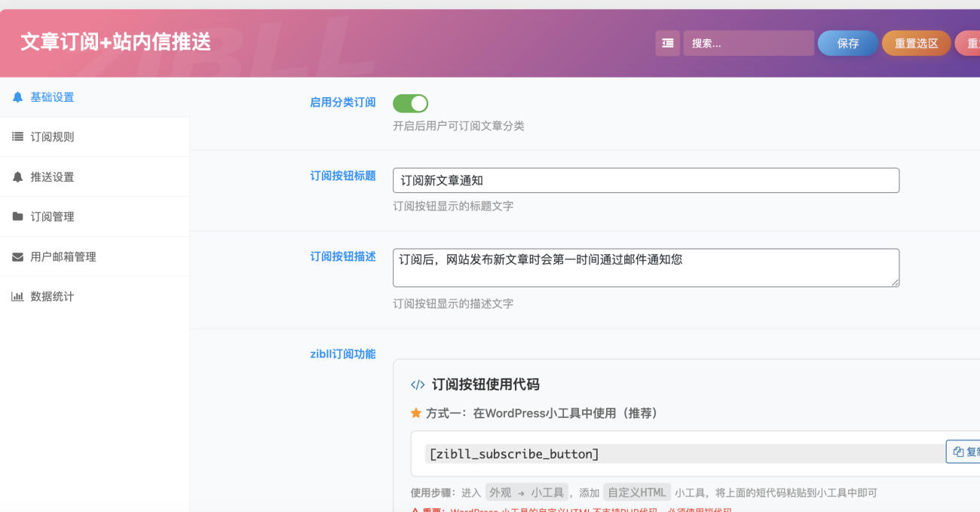Click the resize handle of the 订阅按钮描述 textarea
Image resolution: width=980 pixels, height=512 pixels.
[895, 283]
